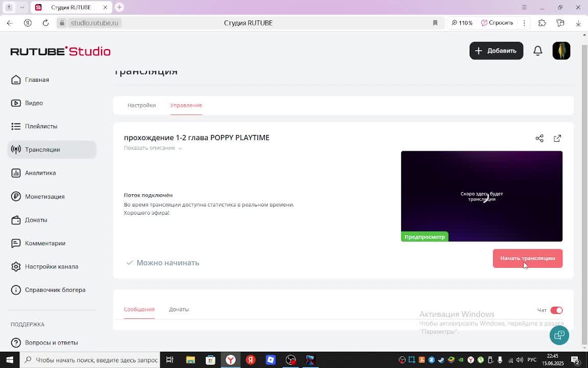
Task: Open the Комментарии section
Action: click(45, 243)
